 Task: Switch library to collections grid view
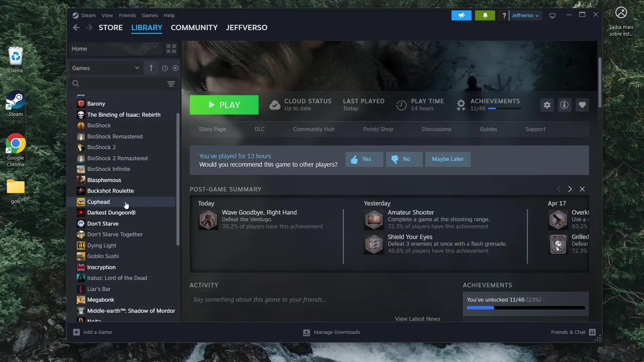click(172, 49)
